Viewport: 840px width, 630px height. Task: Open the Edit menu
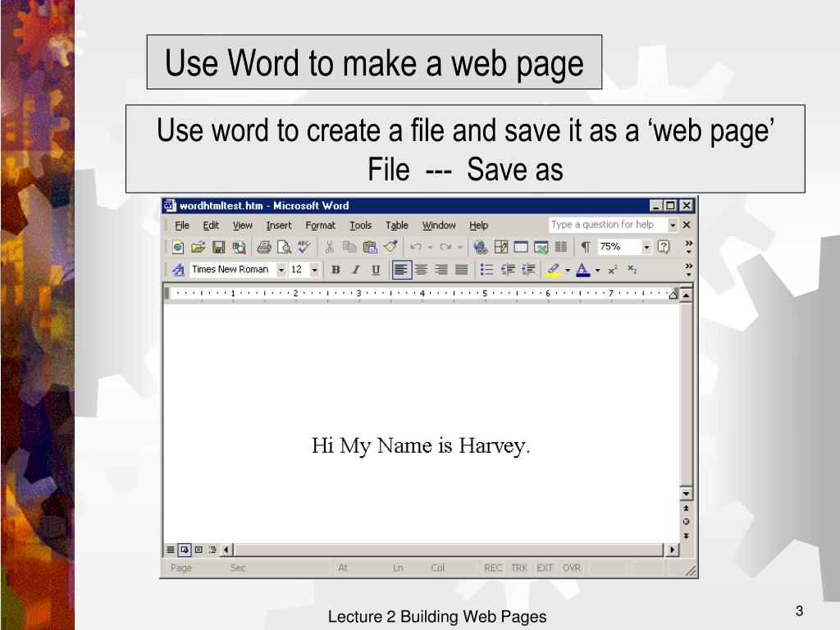click(x=211, y=226)
